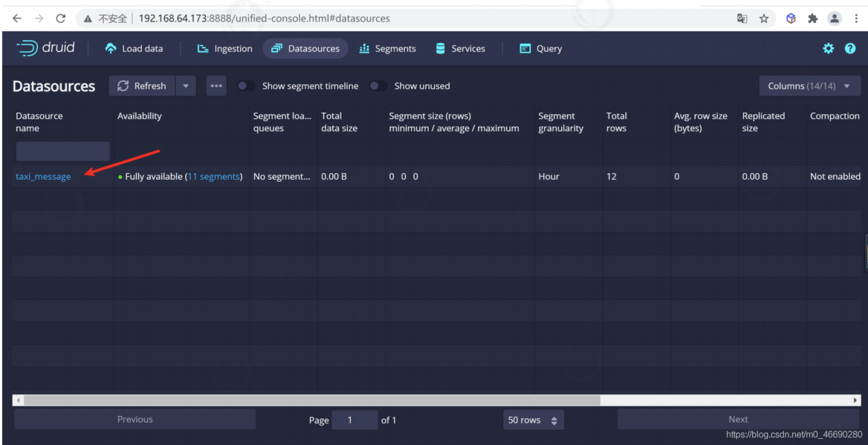Go to the Services view
Viewport: 868px width, 445px height.
click(460, 49)
